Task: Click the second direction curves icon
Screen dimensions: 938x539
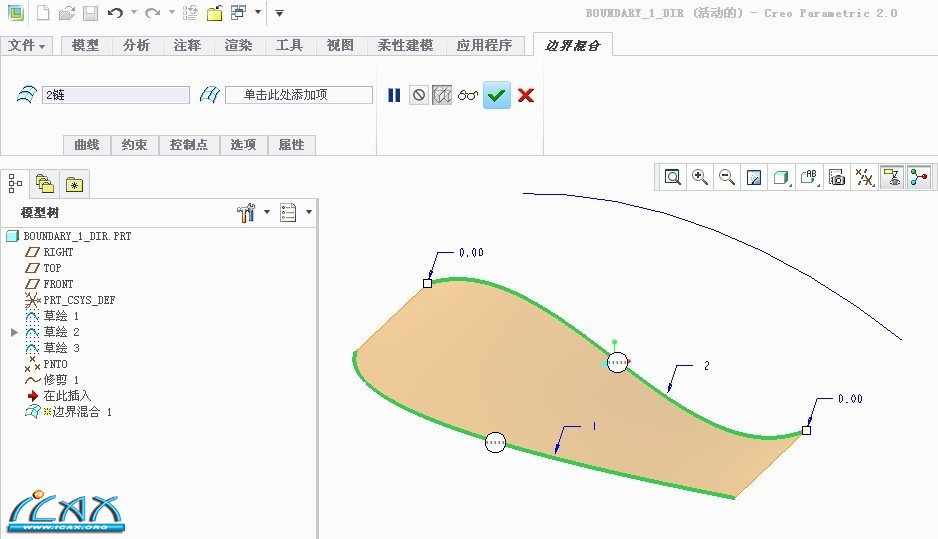Action: click(210, 95)
